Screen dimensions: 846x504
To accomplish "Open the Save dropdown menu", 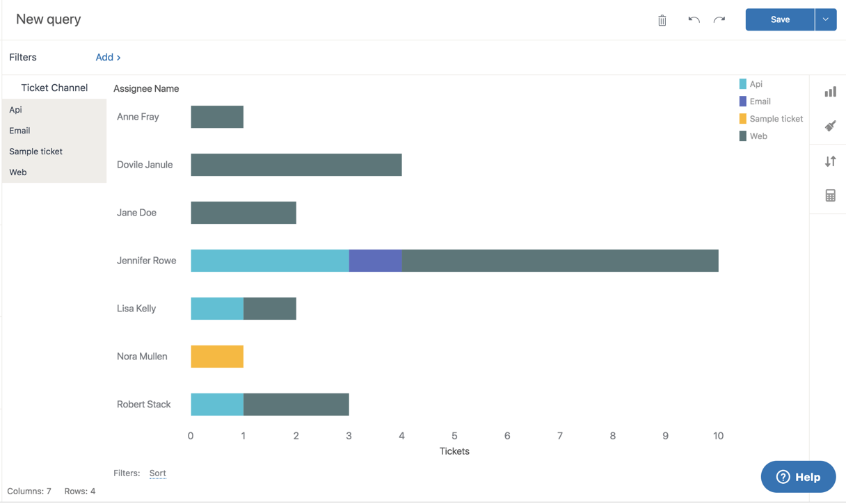I will (x=826, y=19).
